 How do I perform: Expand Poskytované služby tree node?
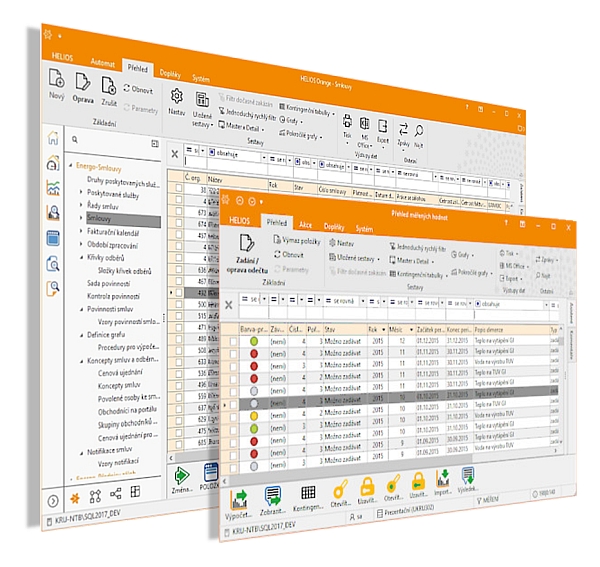click(x=81, y=192)
